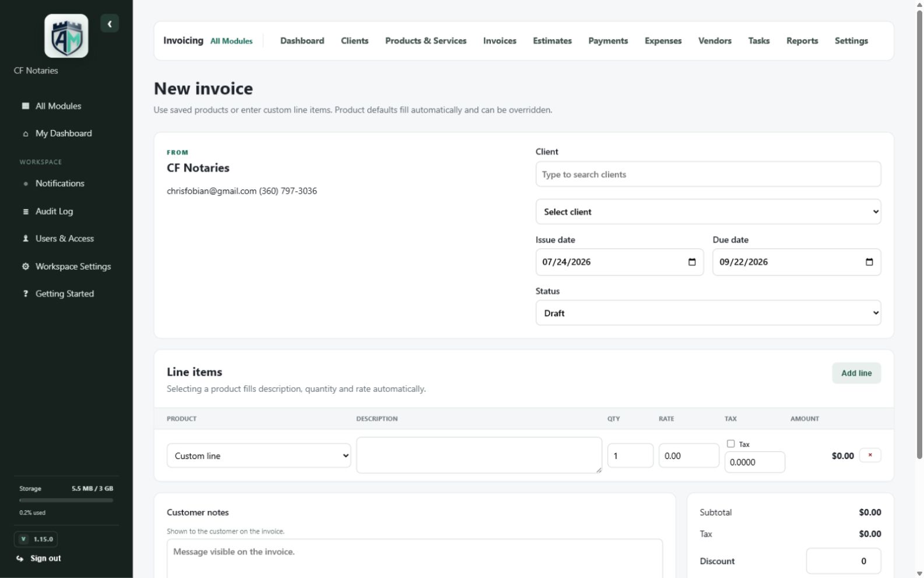Remove the line item with the red x

tap(870, 456)
